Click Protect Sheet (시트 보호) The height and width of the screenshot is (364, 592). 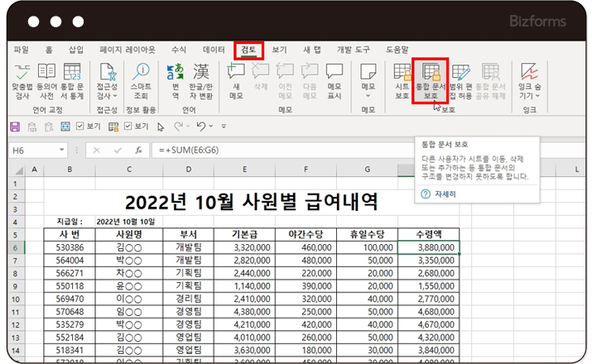click(402, 80)
